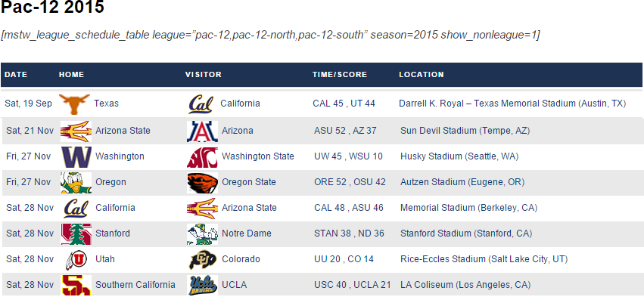
Task: Click the TIME/SCORE column header
Action: tap(340, 75)
